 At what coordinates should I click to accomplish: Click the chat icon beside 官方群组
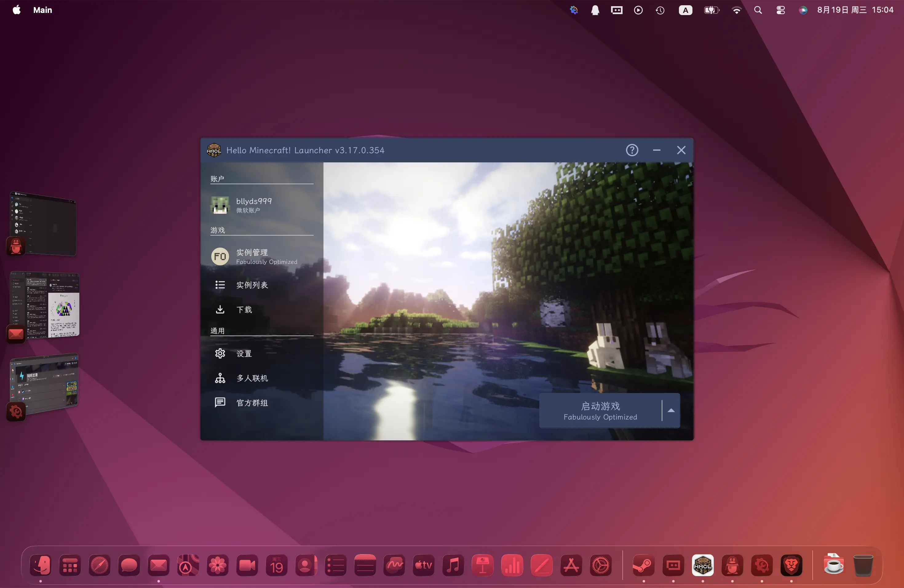coord(220,403)
